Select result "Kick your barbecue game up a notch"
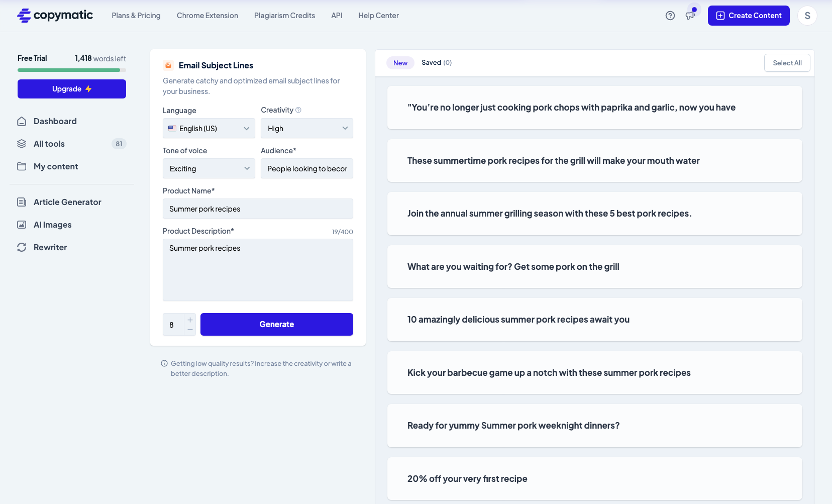 595,373
